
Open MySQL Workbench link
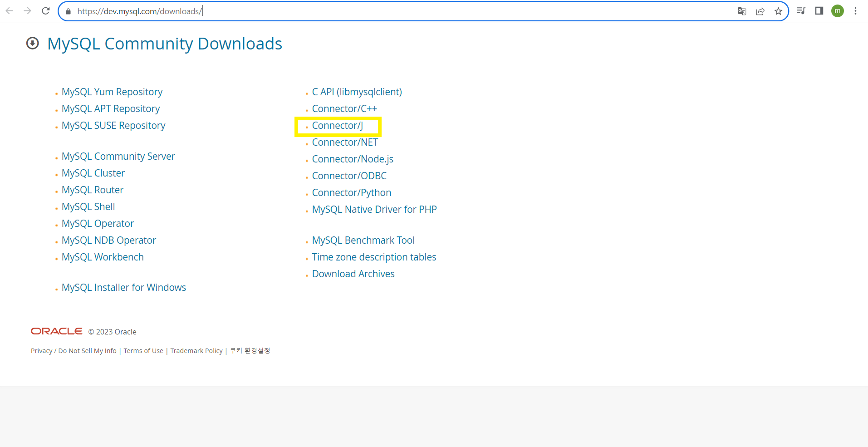pos(103,257)
